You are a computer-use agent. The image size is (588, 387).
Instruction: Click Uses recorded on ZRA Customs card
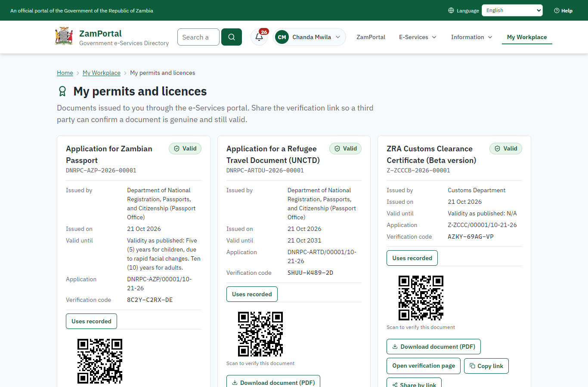click(412, 258)
